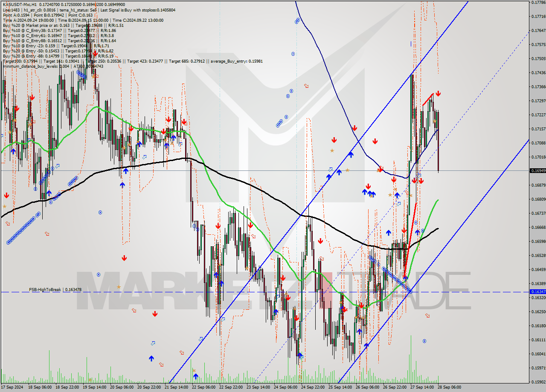Viewport: 546px width, 392px height.
Task: Click the 'Buy %20 @ Entry -88: 0.14799' line
Action: click(x=58, y=56)
